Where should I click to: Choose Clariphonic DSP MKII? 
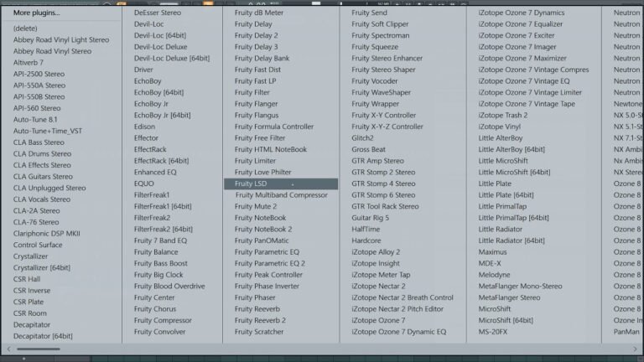coord(46,234)
